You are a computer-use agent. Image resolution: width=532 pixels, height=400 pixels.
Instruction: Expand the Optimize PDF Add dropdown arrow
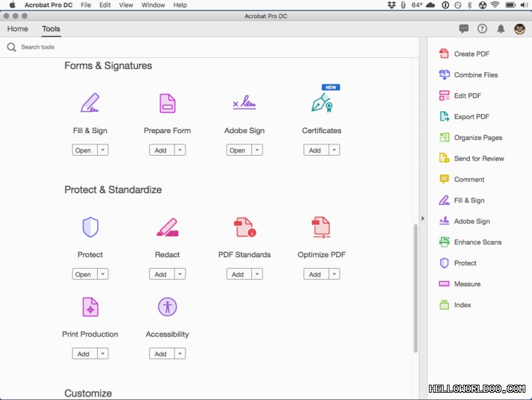click(334, 274)
